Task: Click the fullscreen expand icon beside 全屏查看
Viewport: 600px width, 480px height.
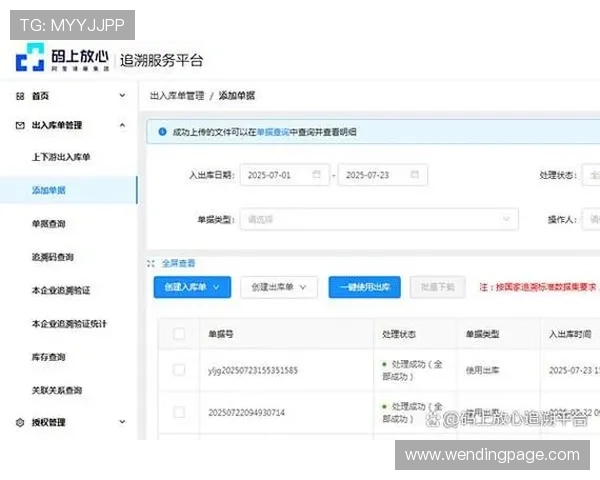Action: (x=151, y=263)
